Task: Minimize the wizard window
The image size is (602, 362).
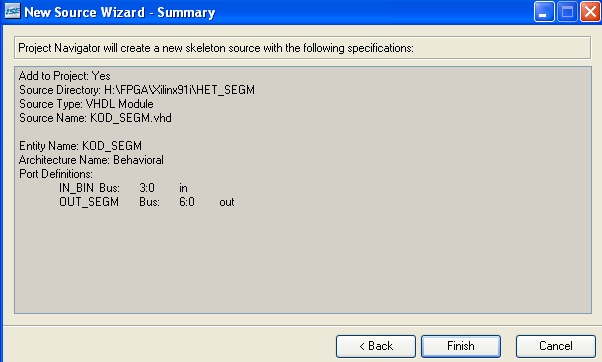Action: (544, 12)
